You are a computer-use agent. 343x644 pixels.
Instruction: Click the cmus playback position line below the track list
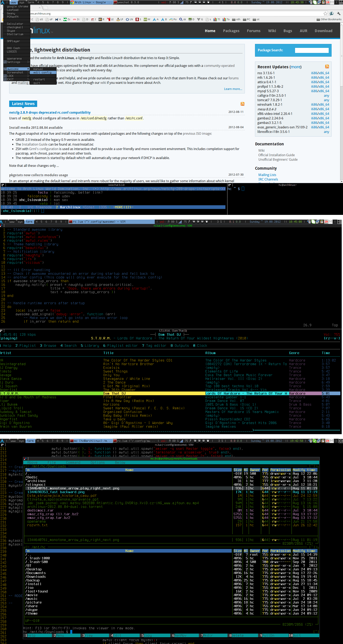[170, 430]
